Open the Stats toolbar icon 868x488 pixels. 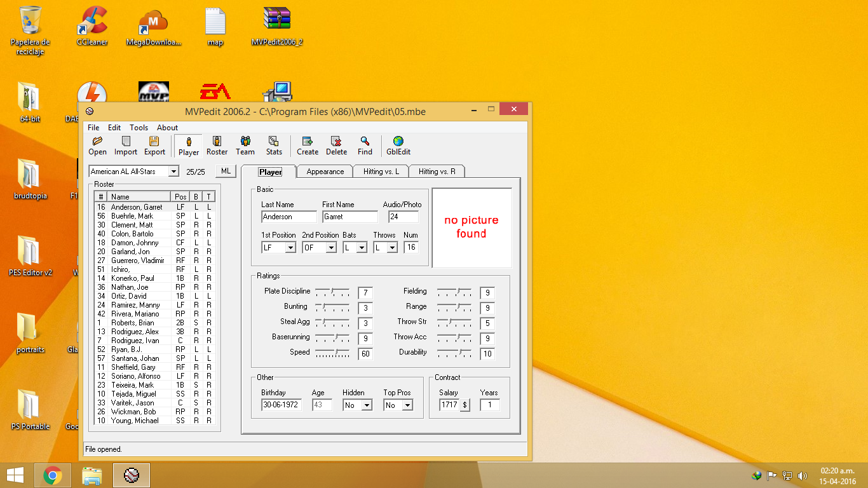click(x=274, y=146)
